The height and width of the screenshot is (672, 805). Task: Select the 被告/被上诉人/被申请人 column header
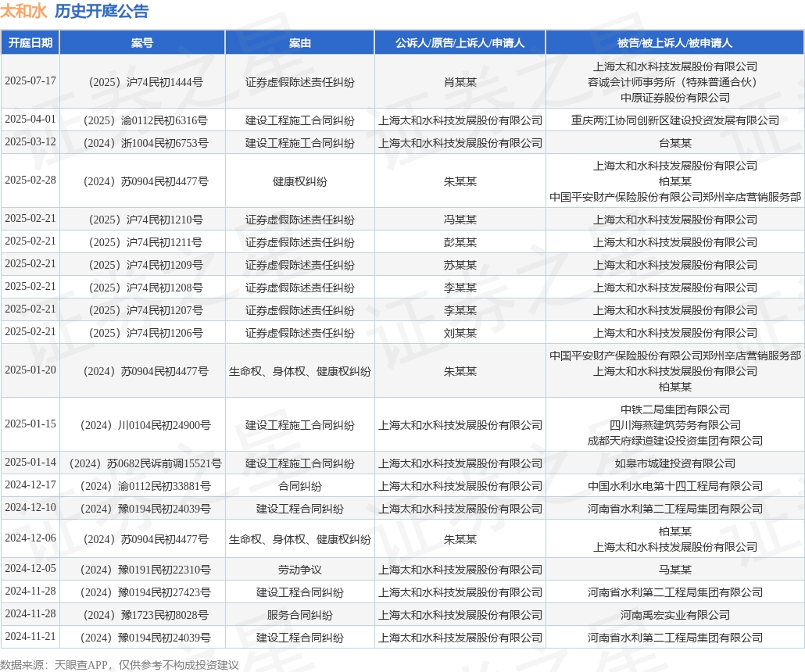pos(675,43)
